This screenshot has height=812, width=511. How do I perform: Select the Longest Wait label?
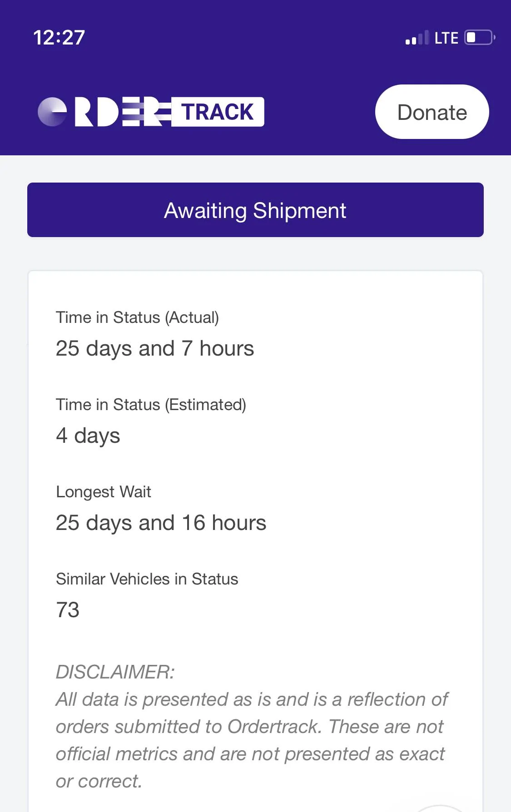tap(104, 492)
